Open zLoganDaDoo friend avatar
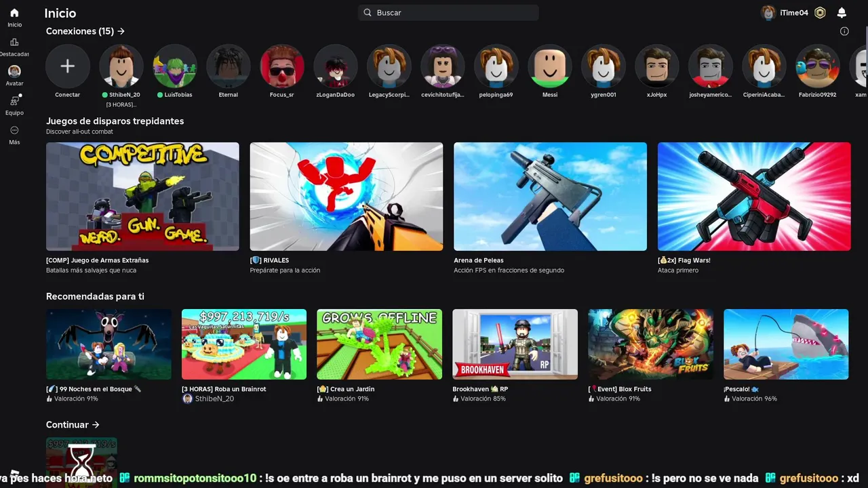 tap(336, 66)
